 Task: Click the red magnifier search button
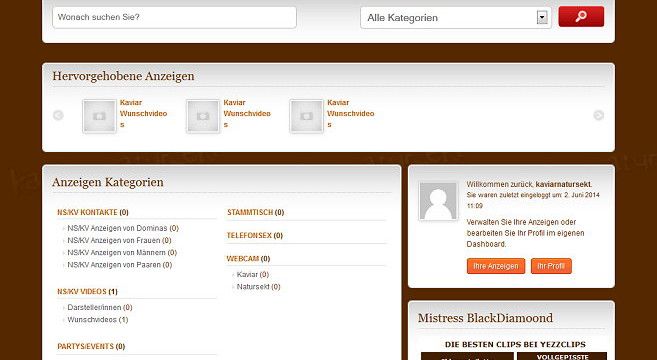point(581,16)
